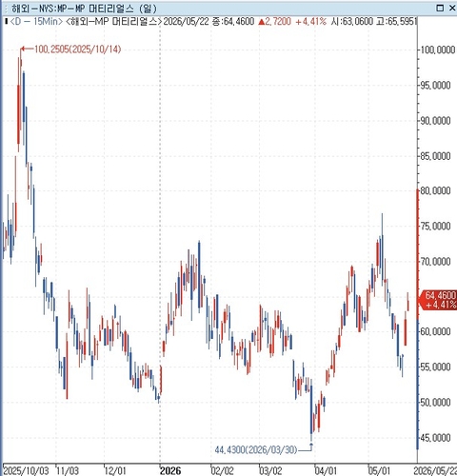The height and width of the screenshot is (476, 457).
Task: Click the '80.0000' price axis label
Action: coord(435,190)
